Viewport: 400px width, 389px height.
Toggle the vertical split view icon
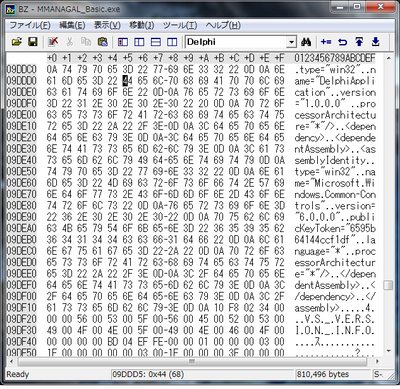click(x=172, y=42)
